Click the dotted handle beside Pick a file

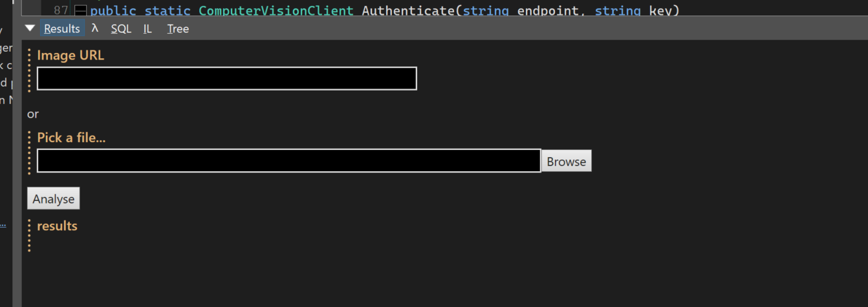coord(29,153)
